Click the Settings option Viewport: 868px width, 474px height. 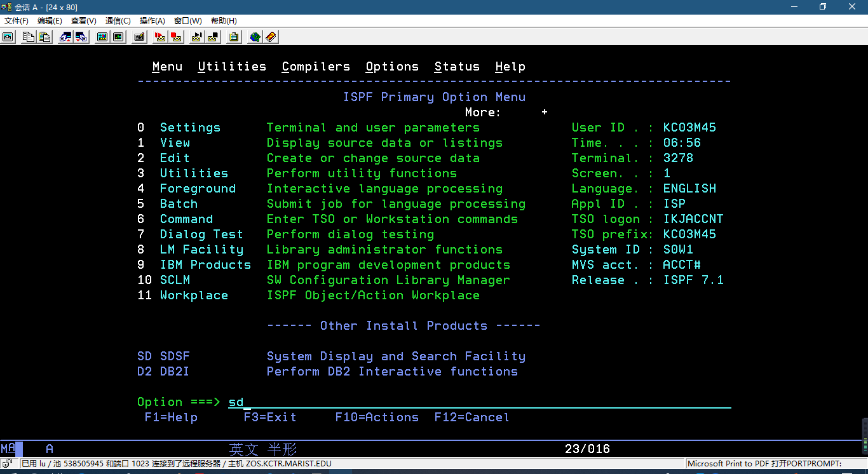tap(190, 128)
